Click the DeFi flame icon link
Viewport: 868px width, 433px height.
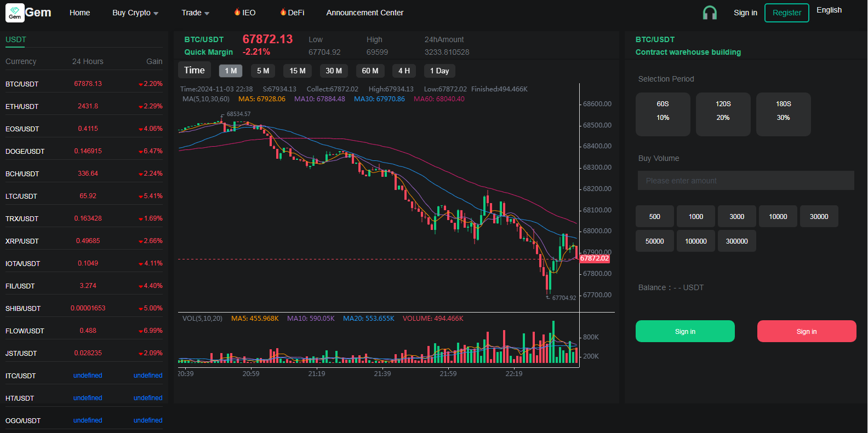292,13
